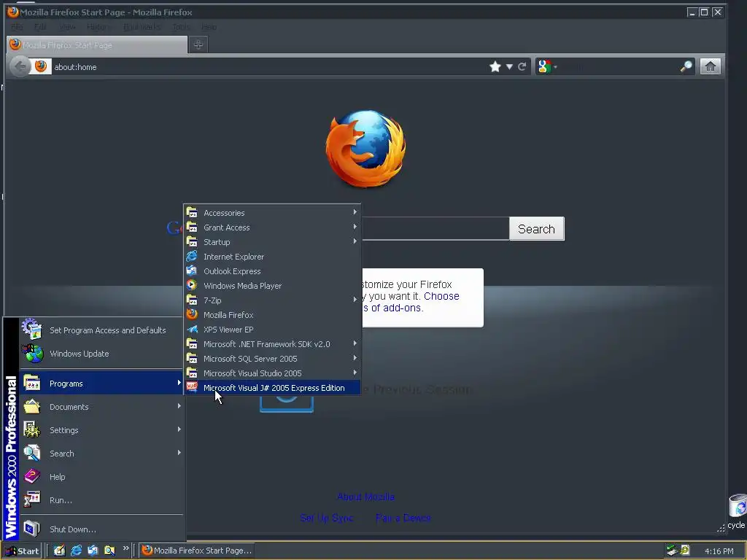The width and height of the screenshot is (747, 560).
Task: Open a new tab with plus button
Action: 198,44
